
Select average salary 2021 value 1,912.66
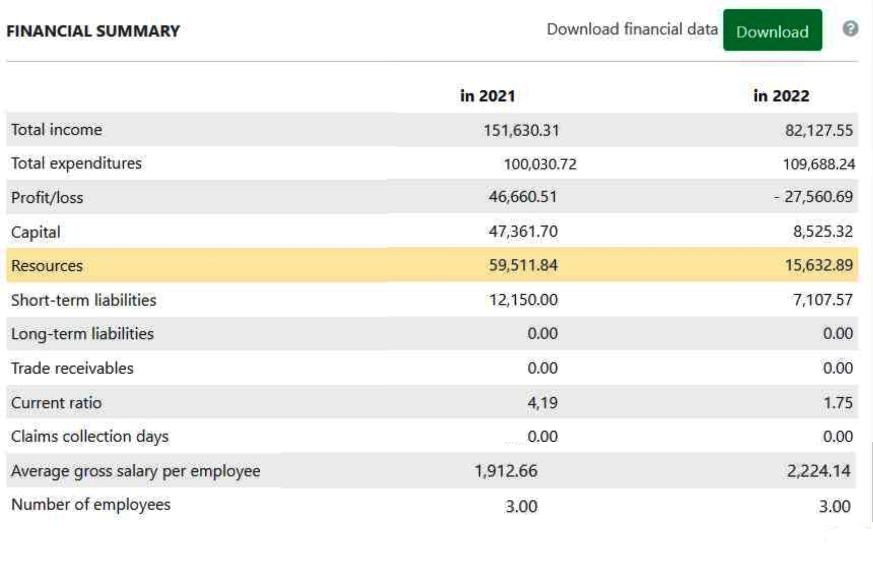click(x=506, y=471)
